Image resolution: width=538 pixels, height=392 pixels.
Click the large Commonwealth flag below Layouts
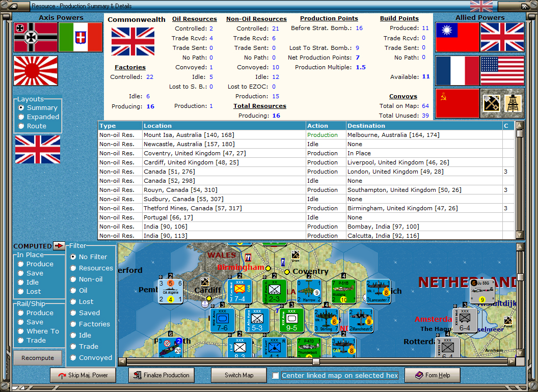[x=38, y=149]
